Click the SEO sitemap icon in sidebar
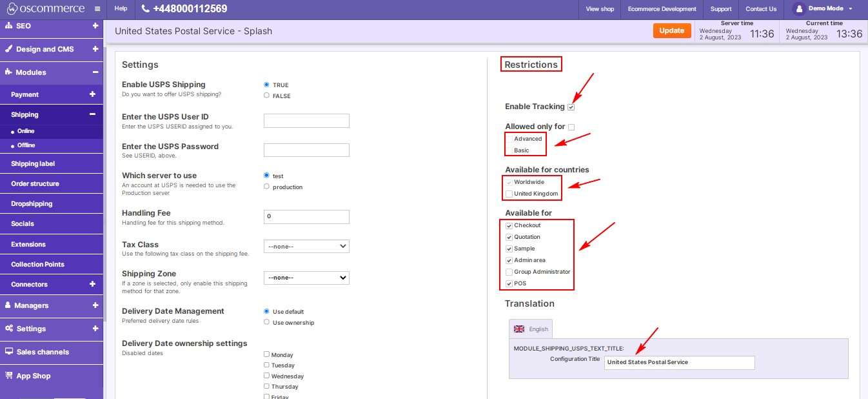 [9, 26]
